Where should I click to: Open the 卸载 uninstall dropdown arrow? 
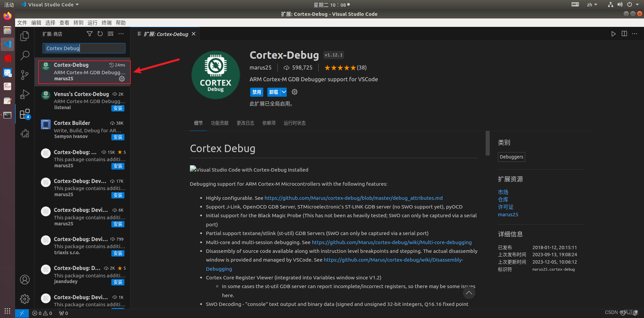pyautogui.click(x=283, y=92)
